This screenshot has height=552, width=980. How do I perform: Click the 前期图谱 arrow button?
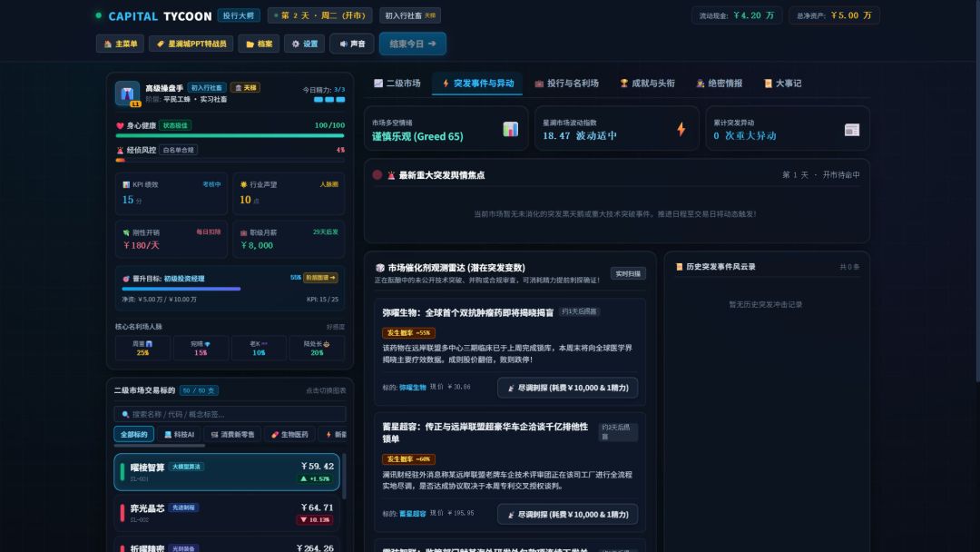(x=320, y=278)
